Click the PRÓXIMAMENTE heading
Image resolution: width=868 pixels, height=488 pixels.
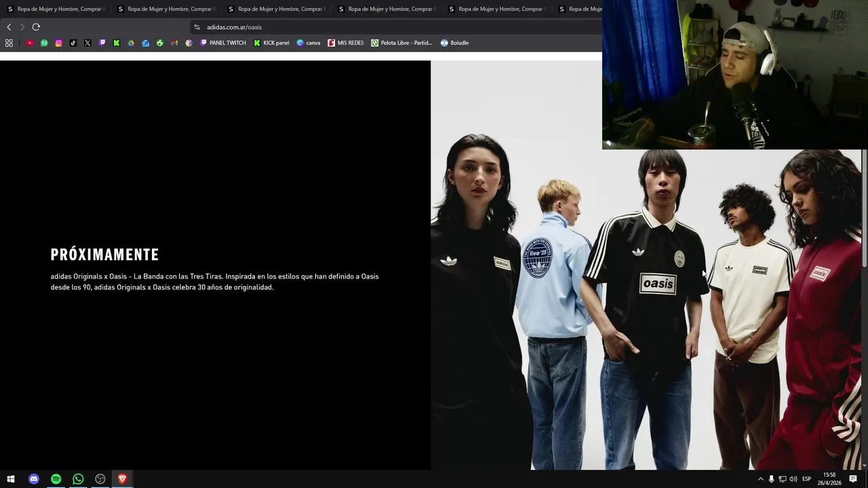(x=104, y=255)
